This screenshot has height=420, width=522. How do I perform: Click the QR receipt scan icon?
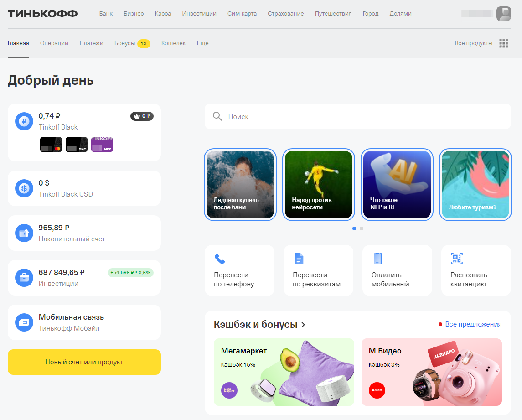(457, 259)
